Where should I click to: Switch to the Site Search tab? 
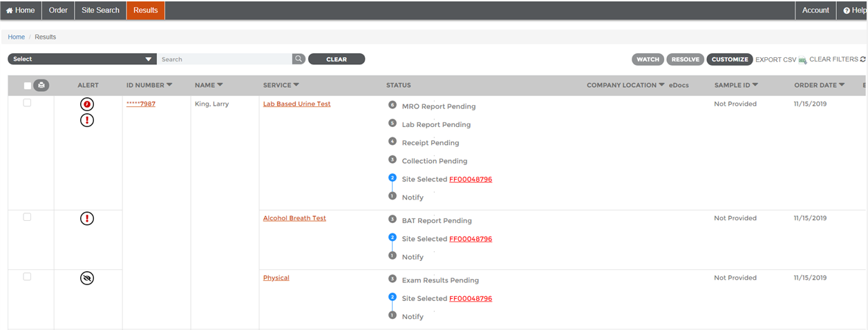[100, 10]
